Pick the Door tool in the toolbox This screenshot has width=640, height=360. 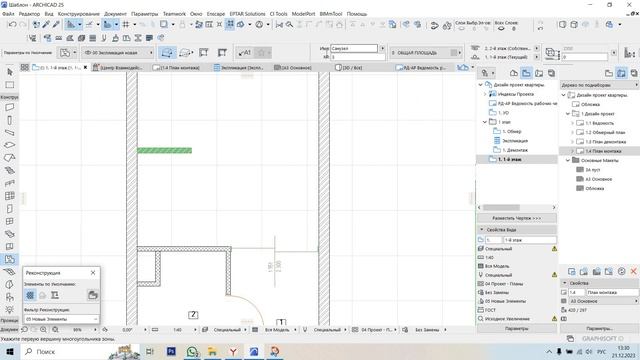coord(10,209)
